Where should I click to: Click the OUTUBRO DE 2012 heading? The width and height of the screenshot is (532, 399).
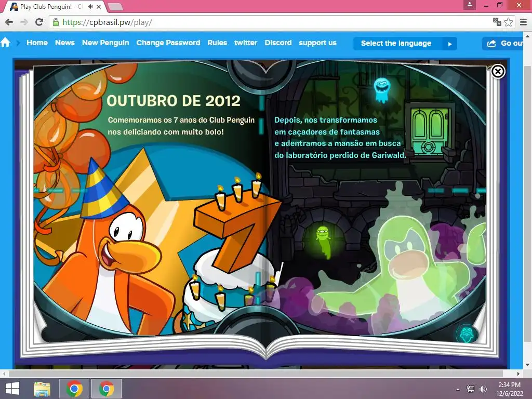(174, 100)
